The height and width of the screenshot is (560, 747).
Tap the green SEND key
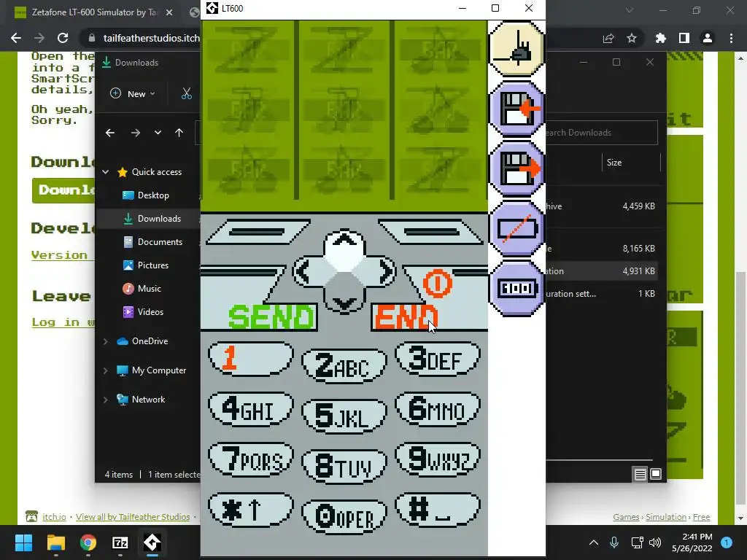[x=271, y=316]
